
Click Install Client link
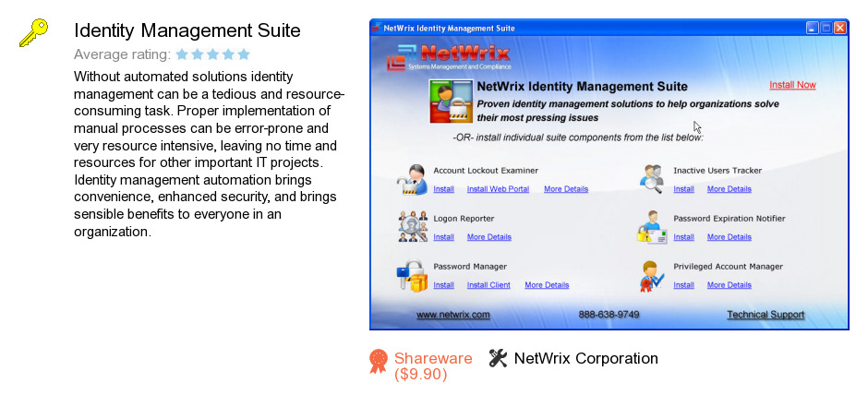pyautogui.click(x=488, y=285)
